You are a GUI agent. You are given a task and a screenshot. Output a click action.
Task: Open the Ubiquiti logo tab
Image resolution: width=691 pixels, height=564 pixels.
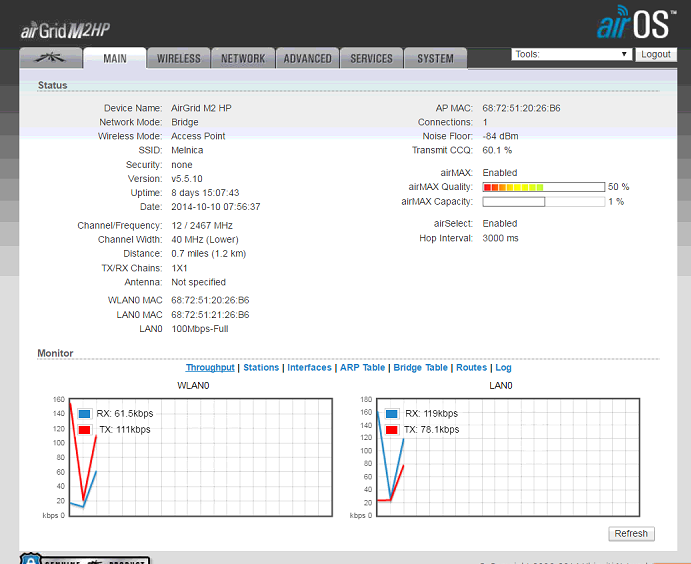pyautogui.click(x=51, y=58)
